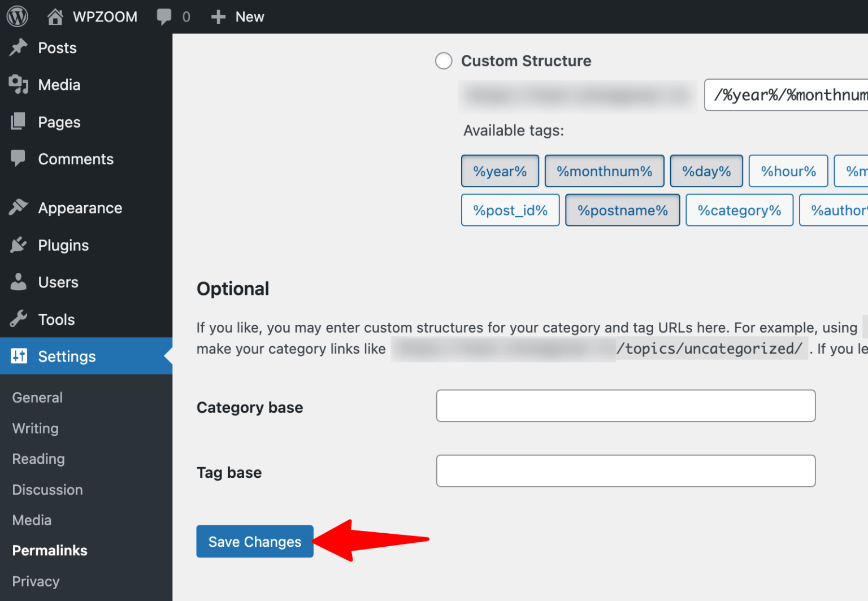This screenshot has height=601, width=868.
Task: Go to the Reading settings page
Action: (x=38, y=459)
